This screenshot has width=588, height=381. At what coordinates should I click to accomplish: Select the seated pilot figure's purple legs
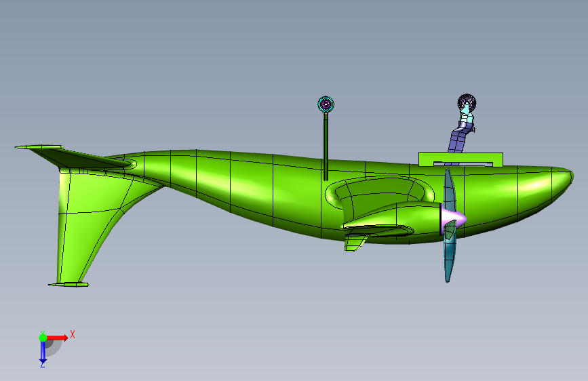458,140
